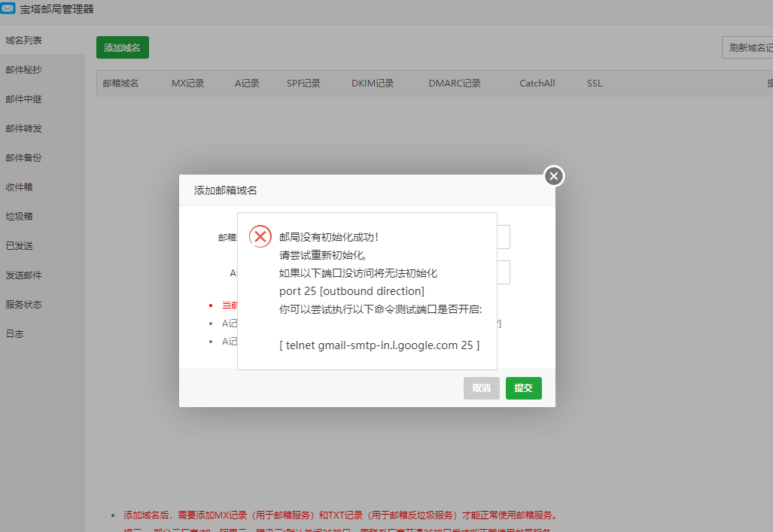Open the 邮件转发 sidebar tab
Screen dimensions: 773x532
click(x=42, y=128)
